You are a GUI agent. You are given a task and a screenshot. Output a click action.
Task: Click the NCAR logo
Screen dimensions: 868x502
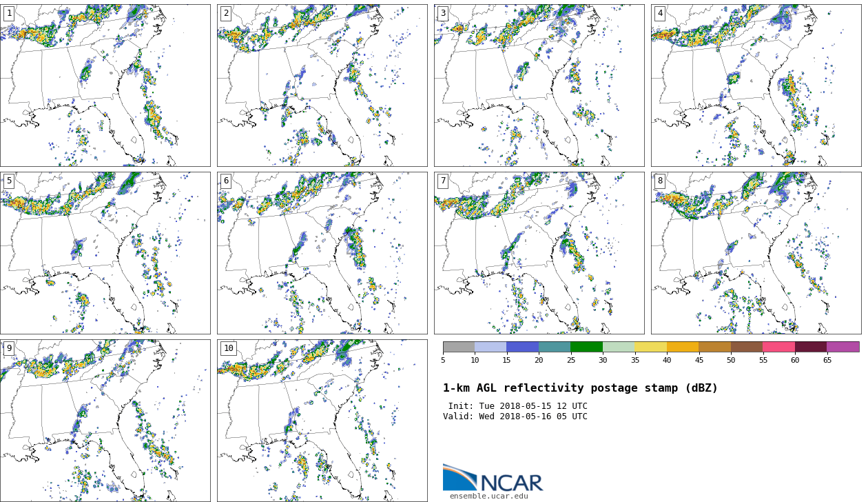(493, 478)
